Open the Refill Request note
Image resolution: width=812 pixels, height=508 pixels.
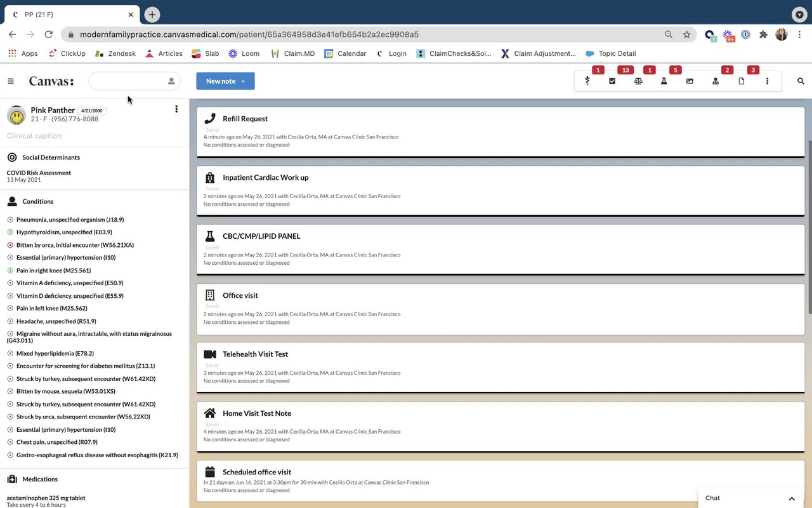pyautogui.click(x=501, y=132)
